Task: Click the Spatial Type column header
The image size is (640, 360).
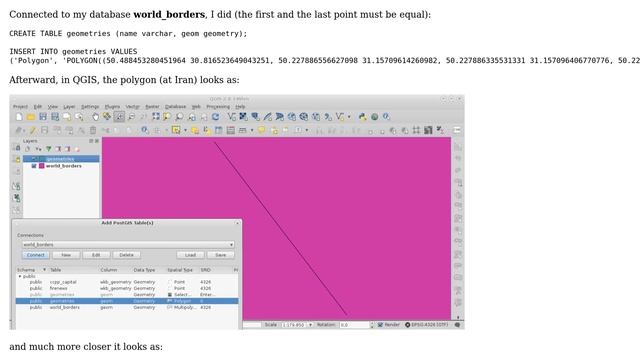Action: click(180, 270)
